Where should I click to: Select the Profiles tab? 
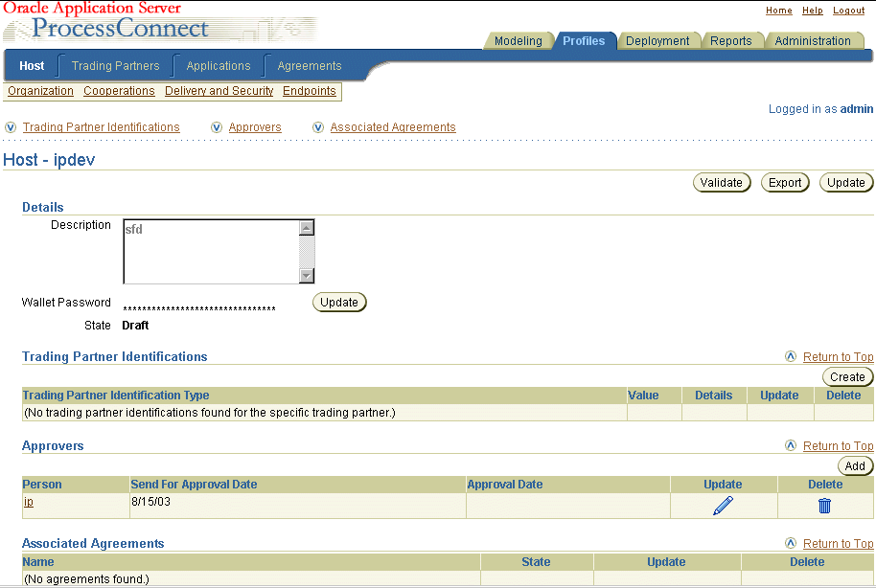pyautogui.click(x=584, y=41)
